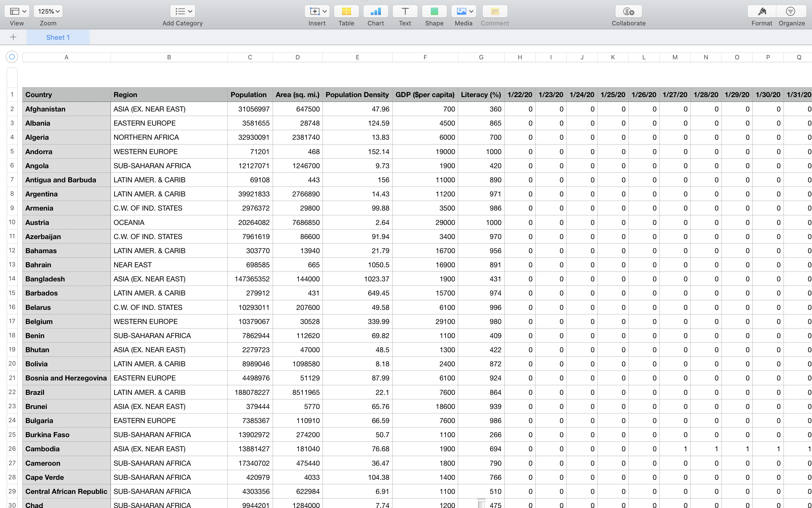Click the OCEANIA region cell
Image resolution: width=812 pixels, height=508 pixels.
pos(169,222)
